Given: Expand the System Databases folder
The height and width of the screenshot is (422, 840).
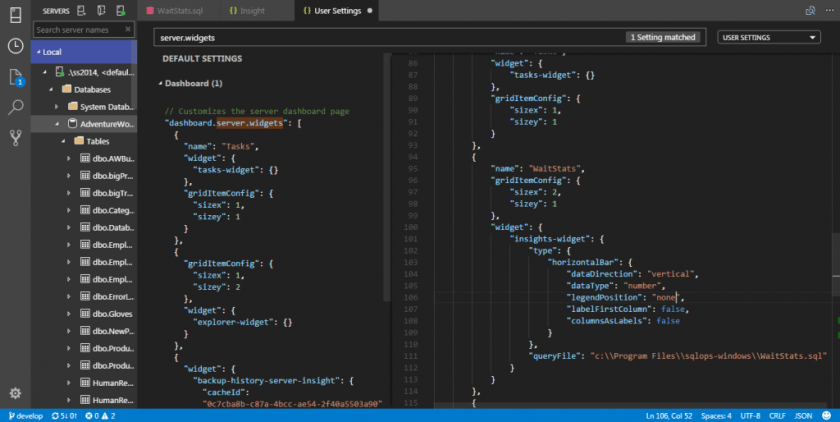Looking at the screenshot, I should click(x=57, y=107).
